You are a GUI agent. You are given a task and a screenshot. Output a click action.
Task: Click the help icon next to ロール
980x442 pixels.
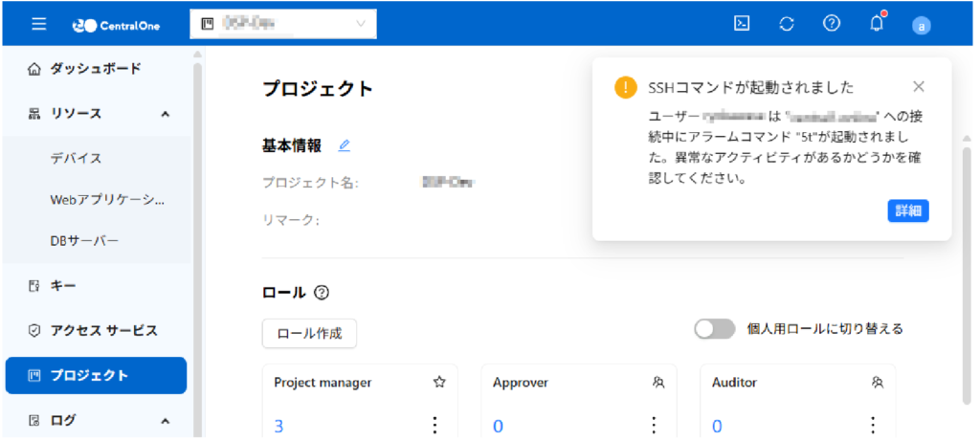[x=322, y=293]
